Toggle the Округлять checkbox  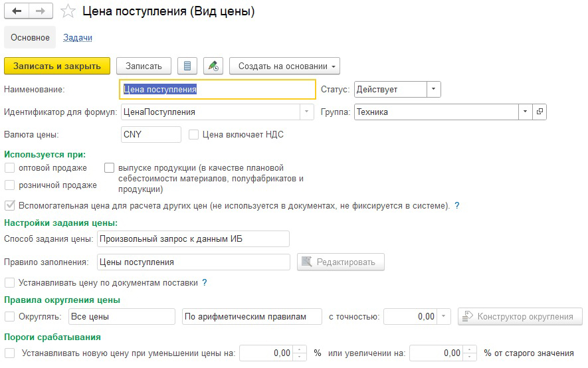coord(9,317)
